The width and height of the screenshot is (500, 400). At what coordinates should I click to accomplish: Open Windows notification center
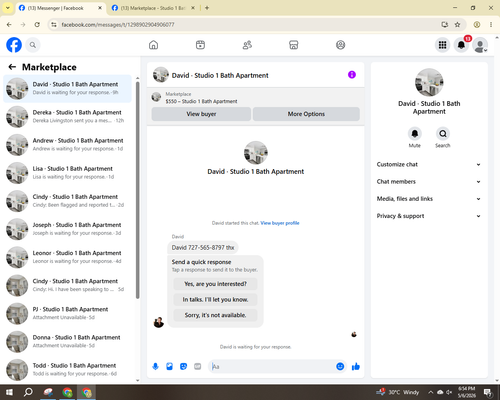488,392
